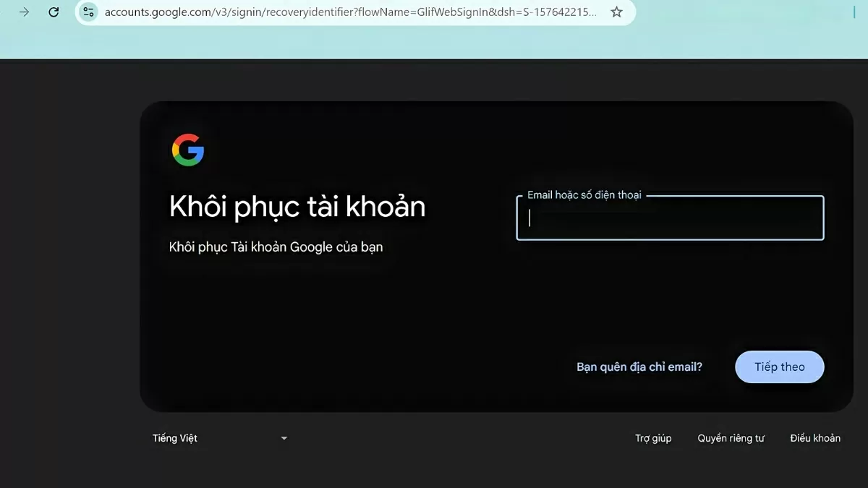This screenshot has width=868, height=488.
Task: Click the Google logo on the card
Action: pos(188,150)
